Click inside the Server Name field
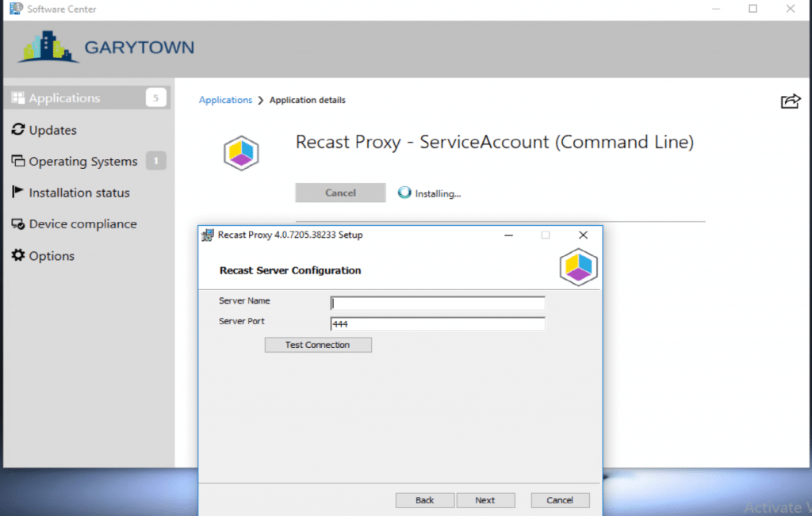This screenshot has width=812, height=516. (436, 303)
